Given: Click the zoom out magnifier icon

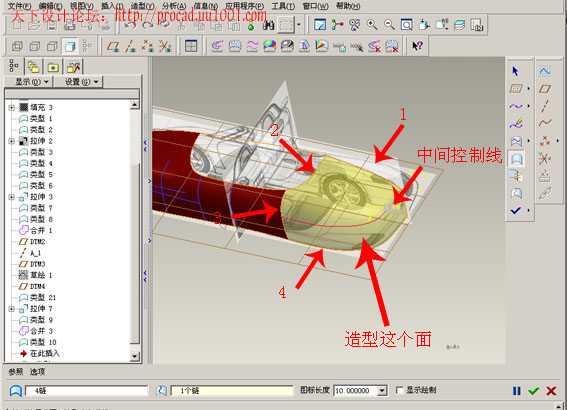Looking at the screenshot, I should [x=389, y=25].
